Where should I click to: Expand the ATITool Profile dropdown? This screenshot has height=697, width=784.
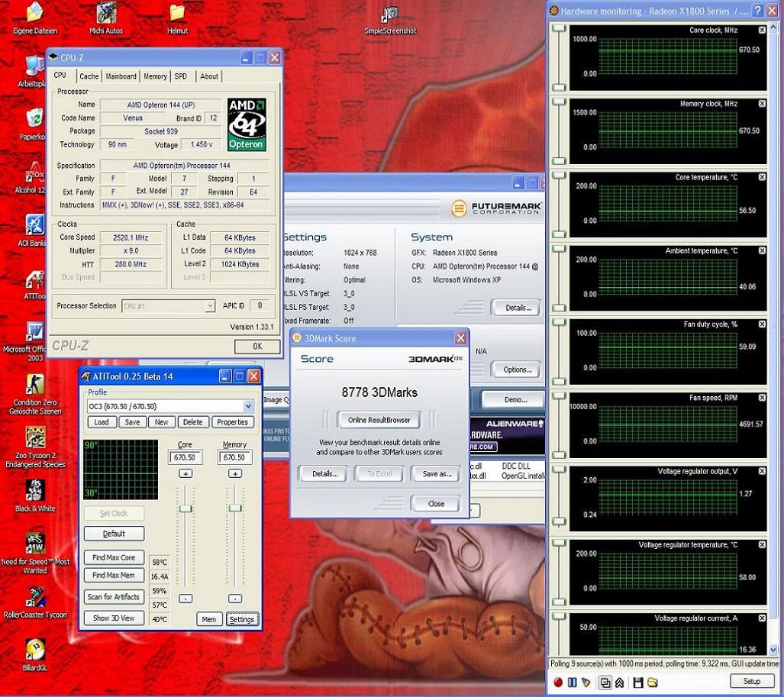(248, 406)
